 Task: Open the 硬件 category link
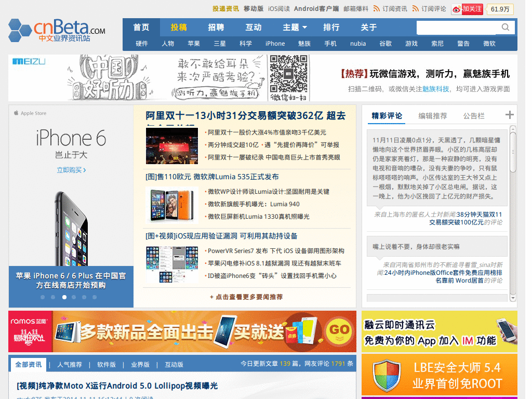142,44
